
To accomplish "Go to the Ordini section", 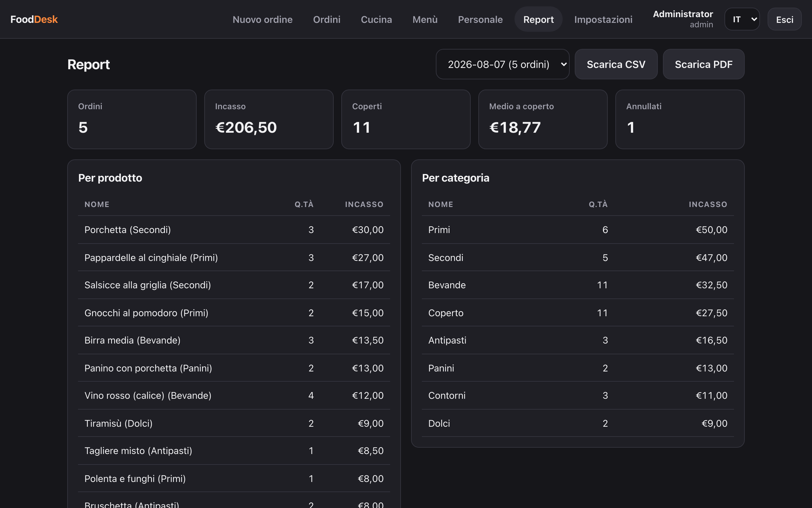I will pos(326,19).
